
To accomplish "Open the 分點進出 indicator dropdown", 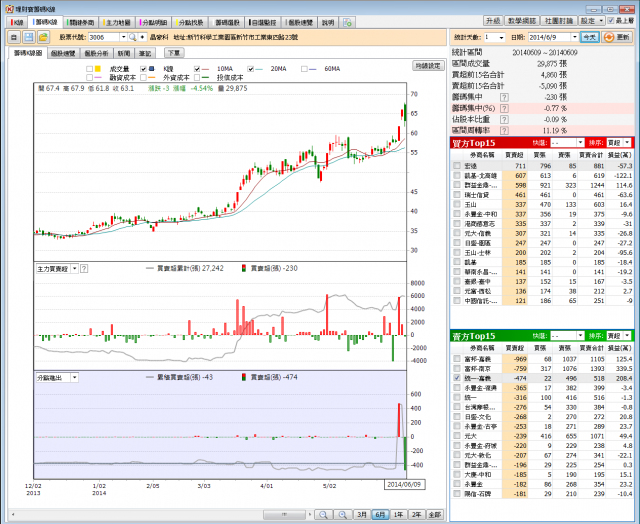I will 74,377.
